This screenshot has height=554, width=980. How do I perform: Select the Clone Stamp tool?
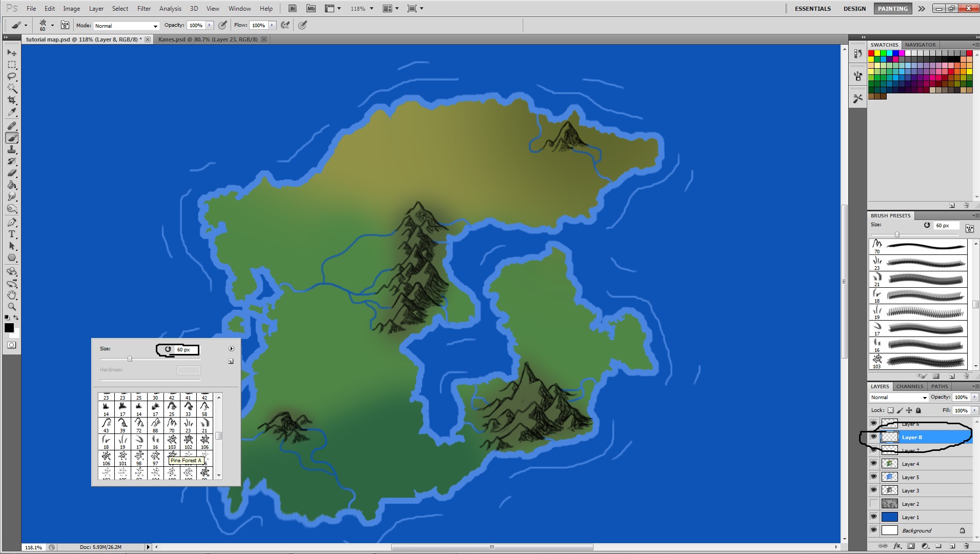pyautogui.click(x=12, y=149)
